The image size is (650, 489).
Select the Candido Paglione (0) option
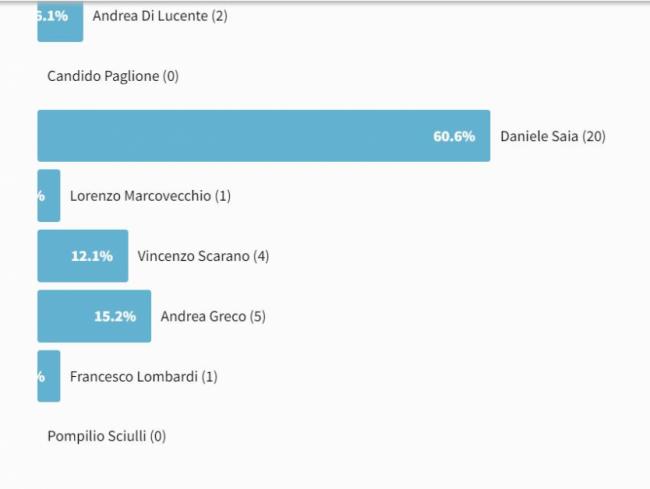pos(113,76)
